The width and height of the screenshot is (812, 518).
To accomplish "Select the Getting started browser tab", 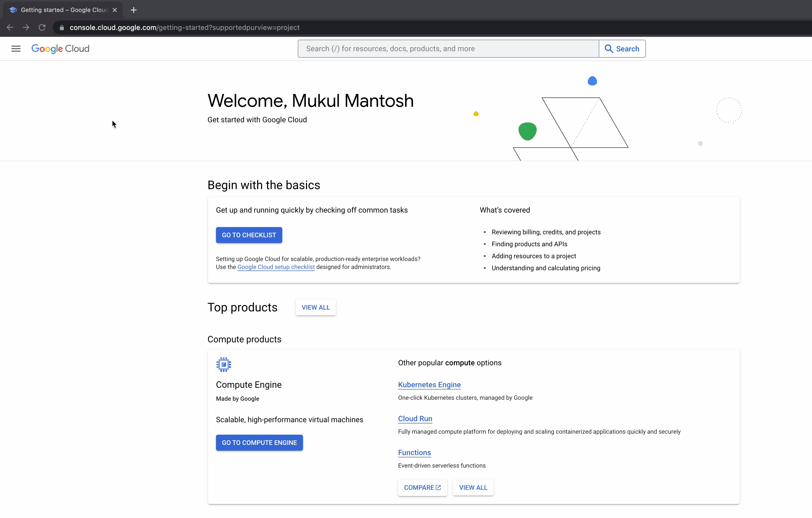I will click(61, 10).
